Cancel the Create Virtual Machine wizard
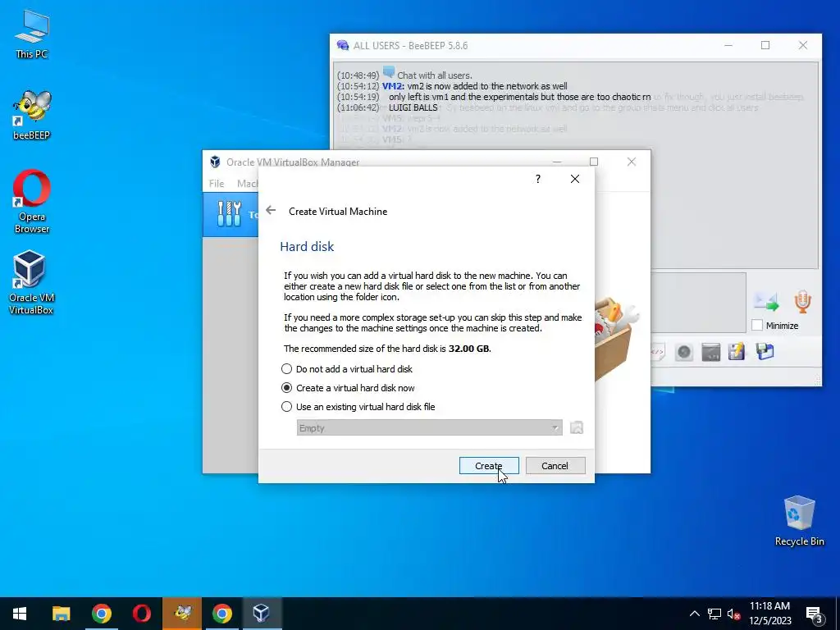Image resolution: width=840 pixels, height=630 pixels. [555, 466]
